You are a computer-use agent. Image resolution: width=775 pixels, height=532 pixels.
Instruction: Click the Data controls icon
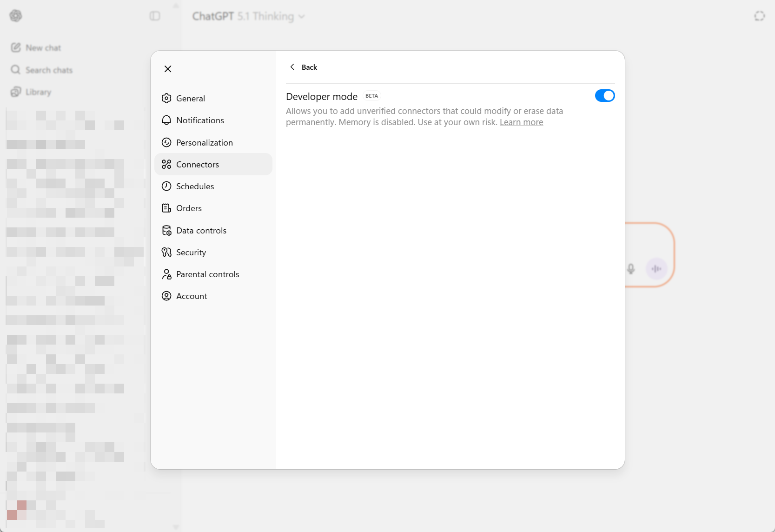point(166,230)
